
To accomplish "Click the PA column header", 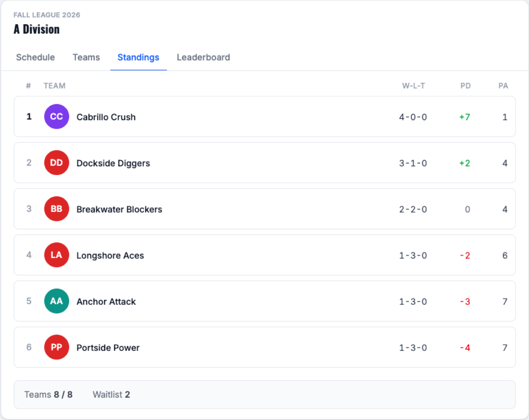I will (503, 86).
